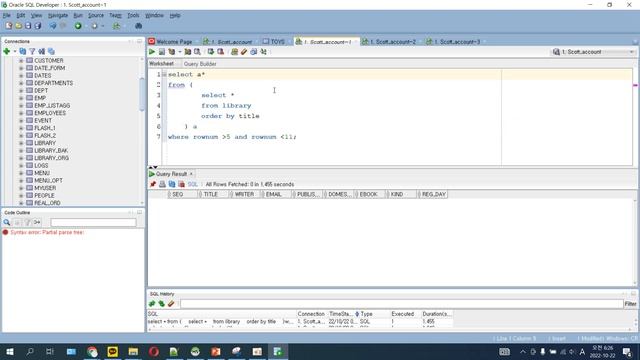Pin the Query Result tab

click(x=153, y=184)
